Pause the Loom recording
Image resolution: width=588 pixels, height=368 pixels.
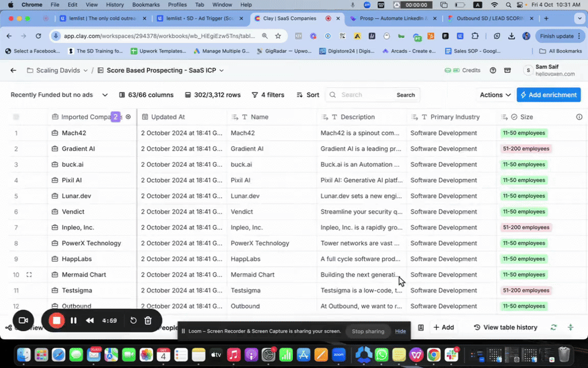point(73,320)
